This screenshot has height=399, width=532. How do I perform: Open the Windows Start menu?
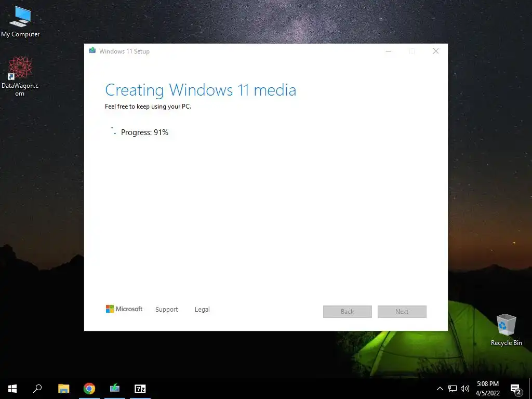12,389
